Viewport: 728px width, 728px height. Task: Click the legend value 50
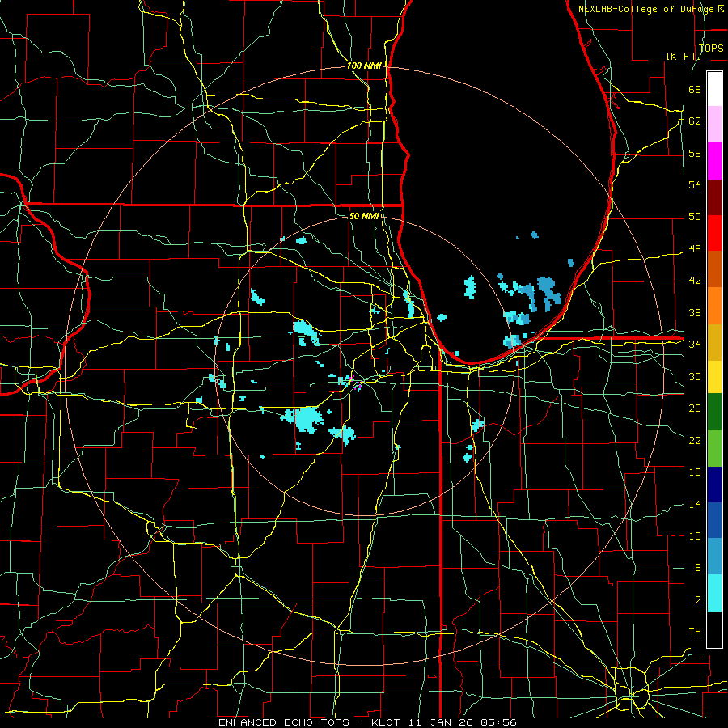click(x=695, y=216)
